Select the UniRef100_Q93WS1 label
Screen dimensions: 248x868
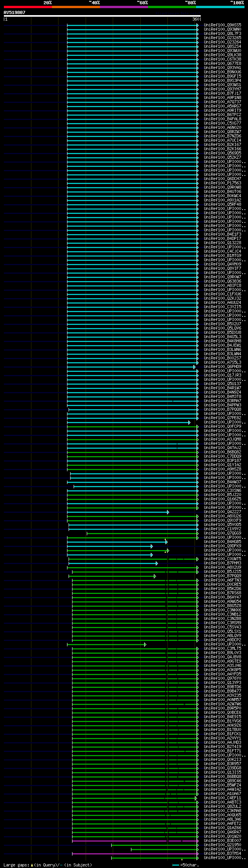tap(222, 85)
